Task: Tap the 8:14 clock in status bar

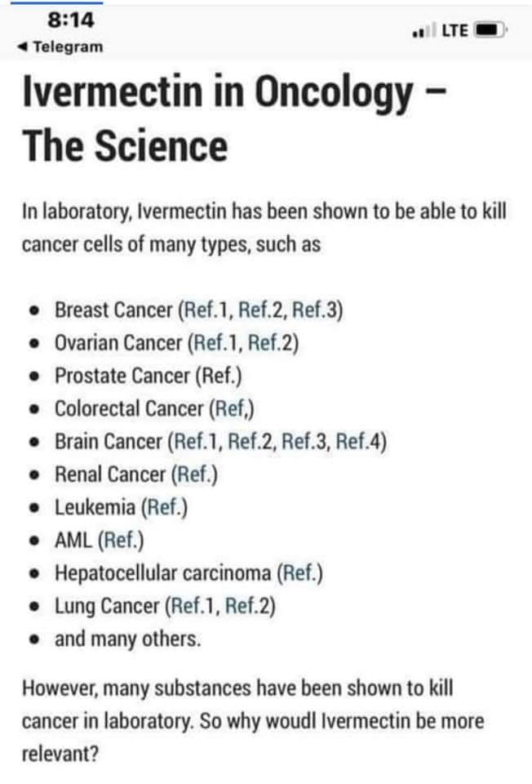Action: click(71, 19)
